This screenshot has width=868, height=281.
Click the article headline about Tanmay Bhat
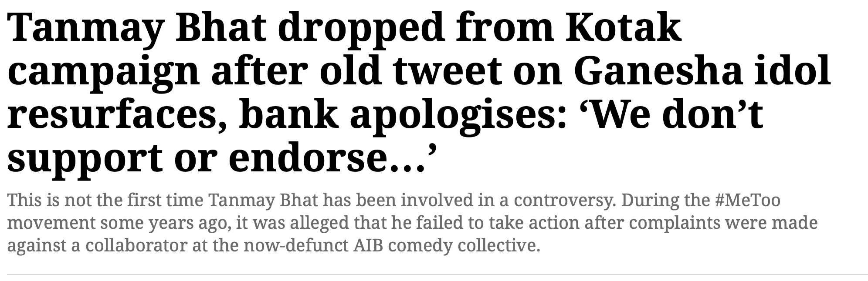point(418,94)
